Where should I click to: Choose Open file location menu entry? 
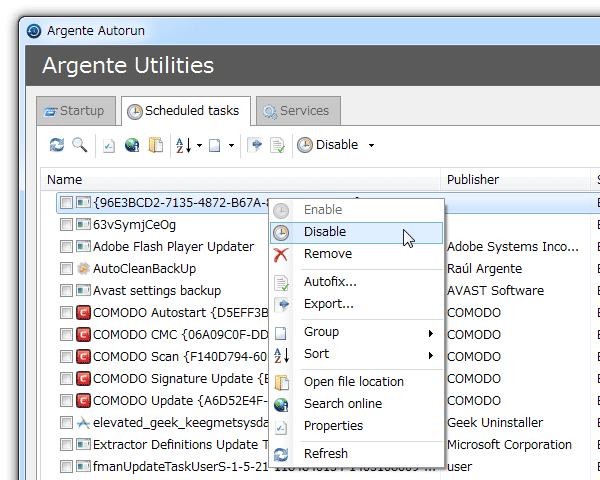coord(356,382)
